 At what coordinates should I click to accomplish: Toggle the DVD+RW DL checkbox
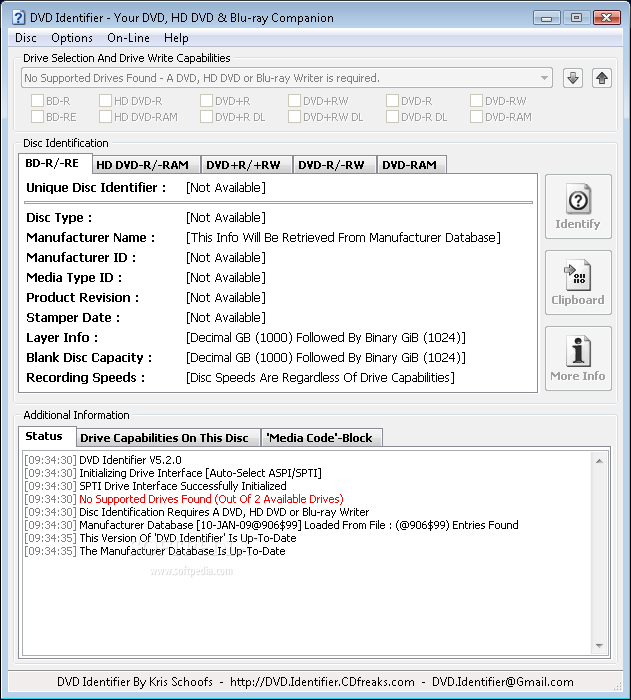[294, 117]
